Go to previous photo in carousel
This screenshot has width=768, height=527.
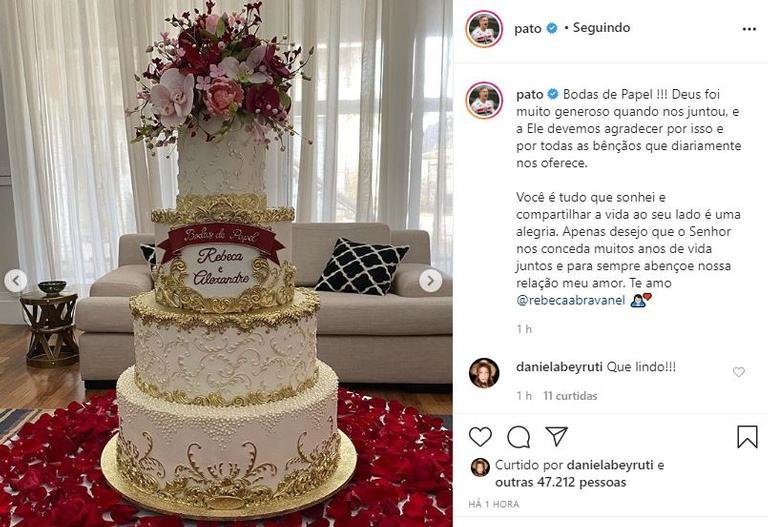pyautogui.click(x=16, y=281)
